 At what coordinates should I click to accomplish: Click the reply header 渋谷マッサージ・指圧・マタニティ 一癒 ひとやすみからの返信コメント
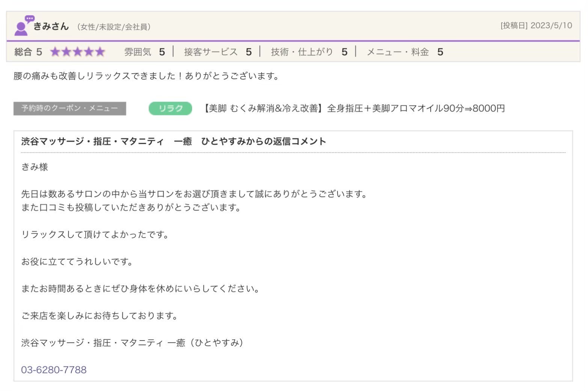click(173, 141)
